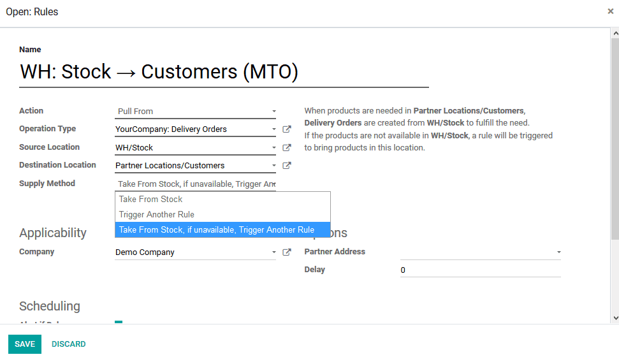
Task: Open external link for Operation Type
Action: pos(287,129)
